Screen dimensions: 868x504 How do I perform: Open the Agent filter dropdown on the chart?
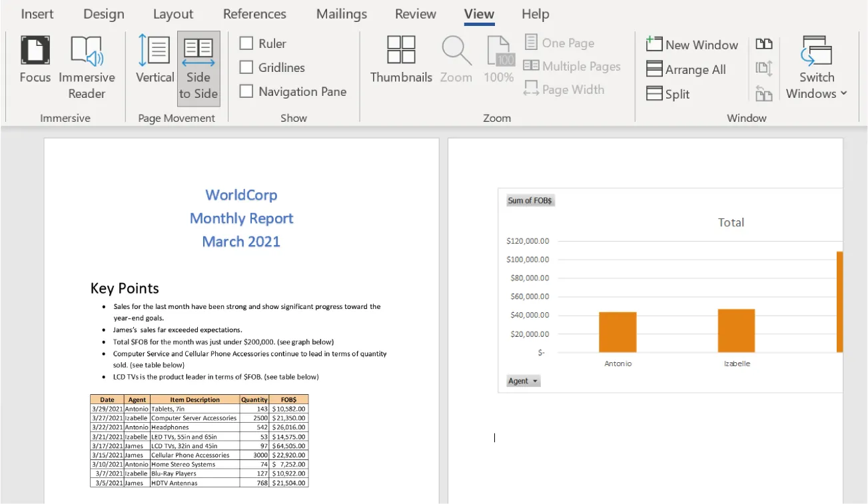(523, 380)
